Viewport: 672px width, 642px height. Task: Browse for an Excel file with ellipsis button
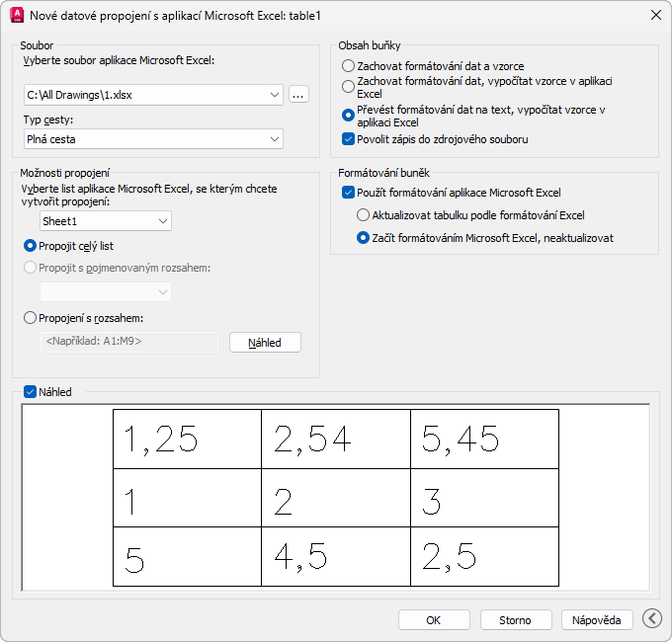click(298, 95)
